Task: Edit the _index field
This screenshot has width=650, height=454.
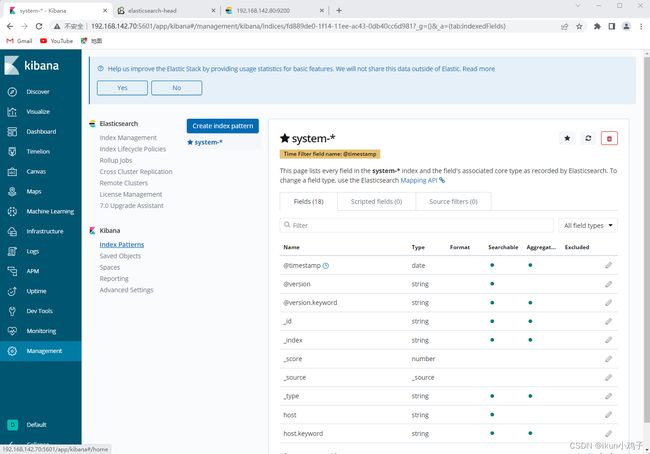Action: tap(608, 340)
